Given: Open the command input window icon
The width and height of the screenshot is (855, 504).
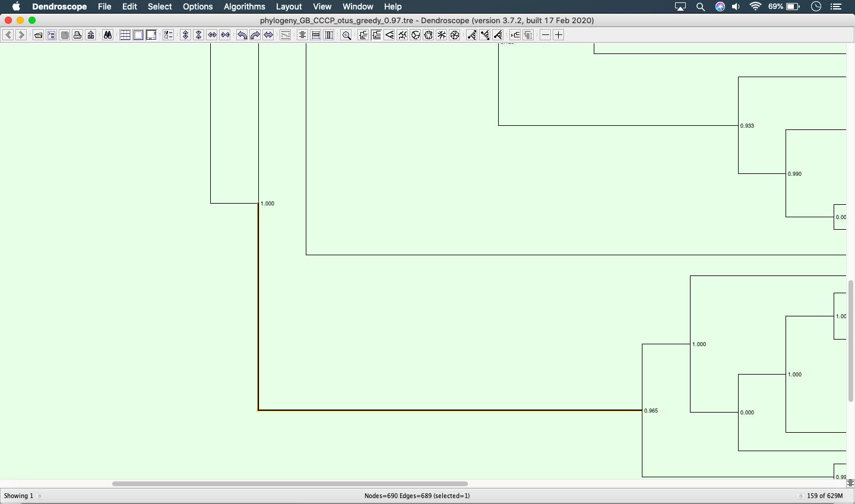Looking at the screenshot, I should tap(52, 35).
